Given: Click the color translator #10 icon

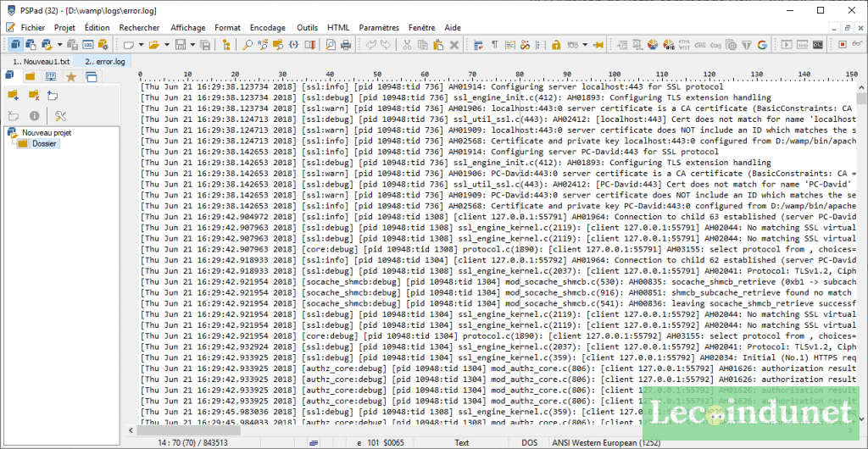Looking at the screenshot, I should pyautogui.click(x=668, y=45).
